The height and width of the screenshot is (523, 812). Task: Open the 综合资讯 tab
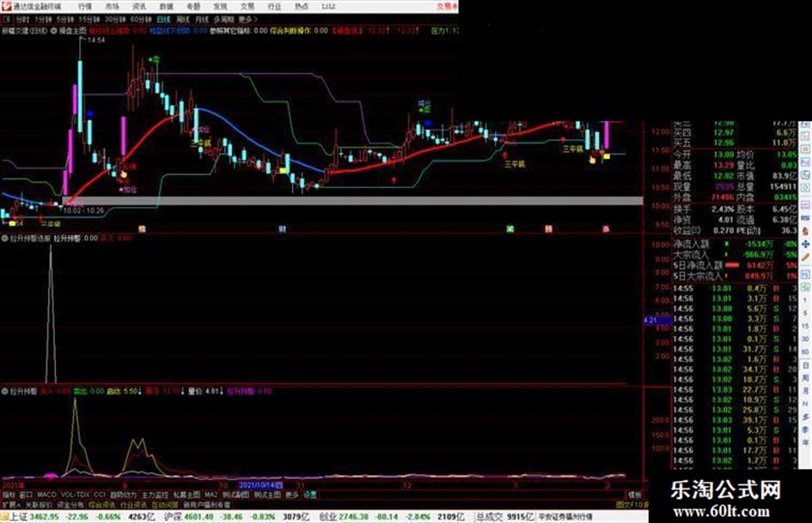102,504
